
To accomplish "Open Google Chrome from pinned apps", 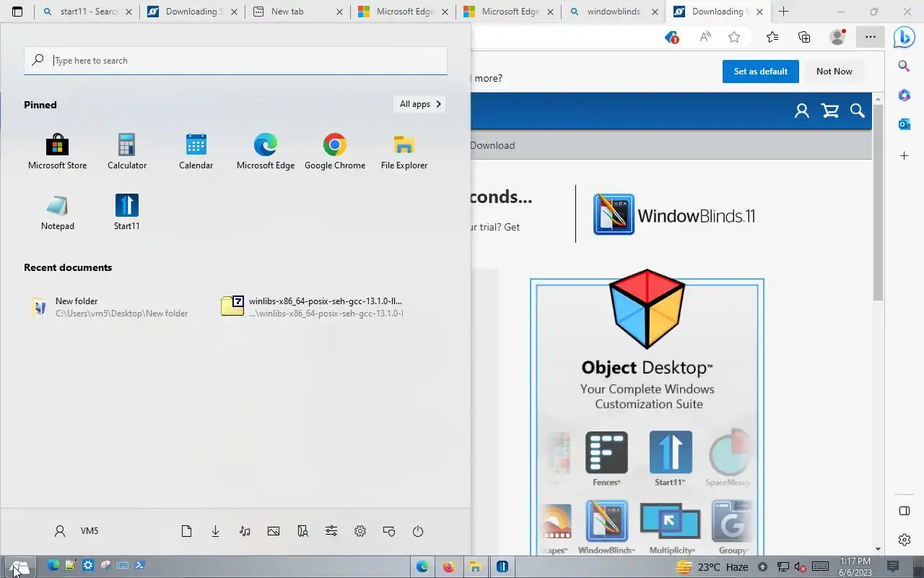I will 335,152.
